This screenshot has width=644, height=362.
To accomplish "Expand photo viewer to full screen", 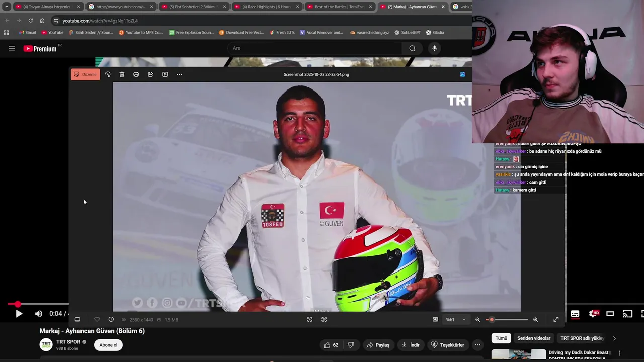I will point(556,319).
